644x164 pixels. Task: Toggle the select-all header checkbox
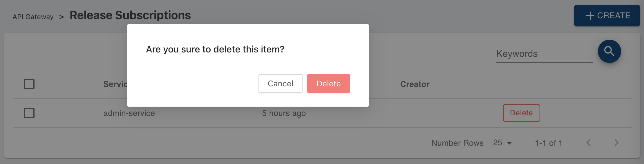coord(29,84)
